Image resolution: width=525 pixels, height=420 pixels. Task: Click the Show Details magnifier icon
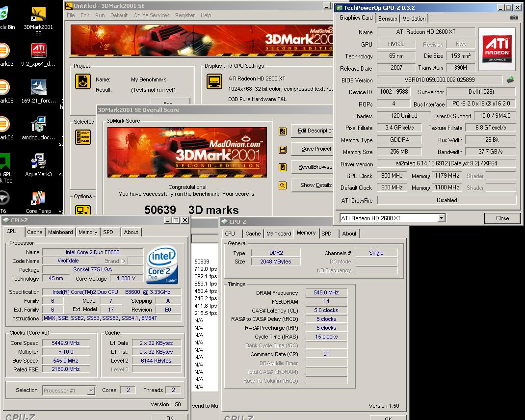click(283, 185)
